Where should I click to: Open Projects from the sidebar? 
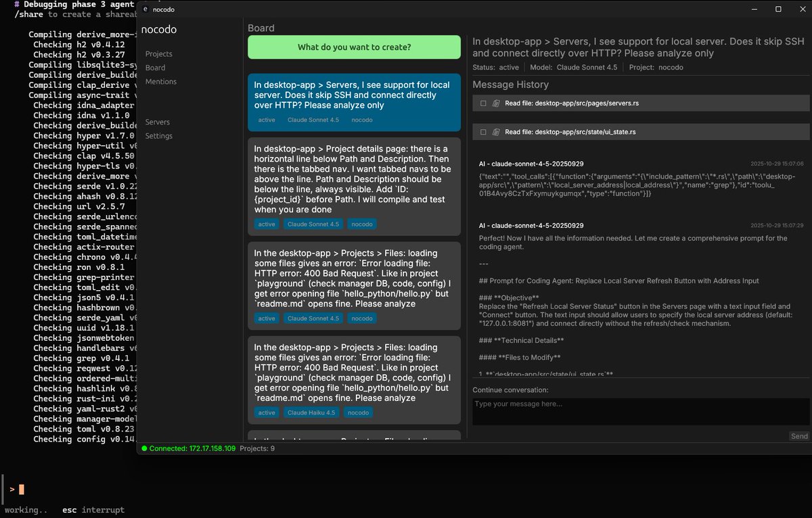tap(158, 53)
